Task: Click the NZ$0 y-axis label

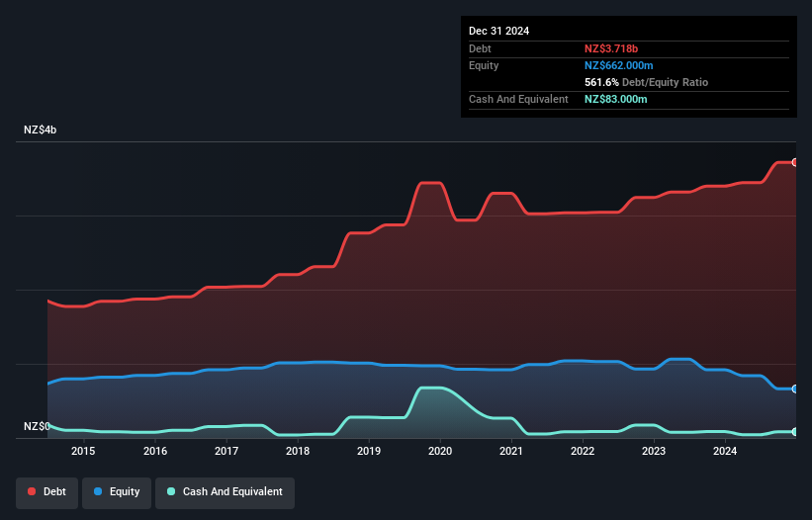Action: 37,426
